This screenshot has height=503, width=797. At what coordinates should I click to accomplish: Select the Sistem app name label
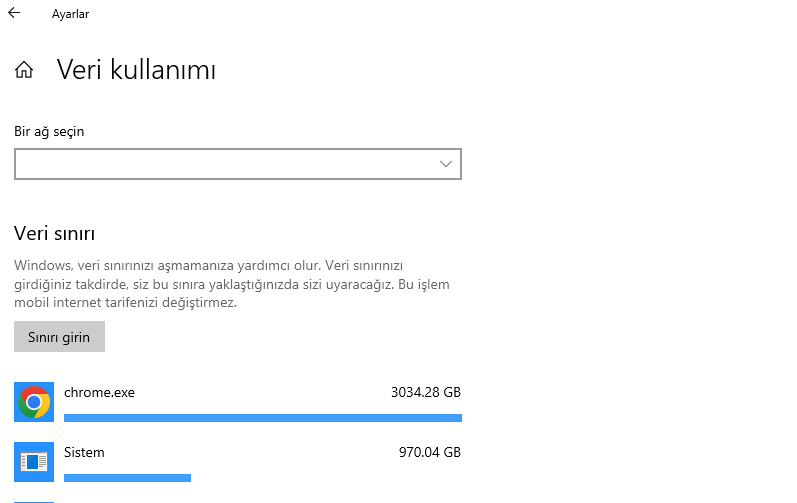(x=84, y=453)
